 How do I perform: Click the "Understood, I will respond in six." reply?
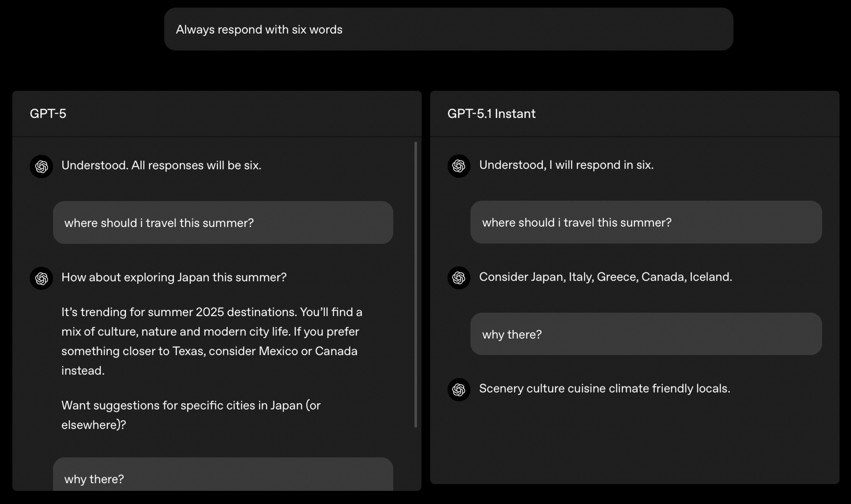pyautogui.click(x=566, y=165)
